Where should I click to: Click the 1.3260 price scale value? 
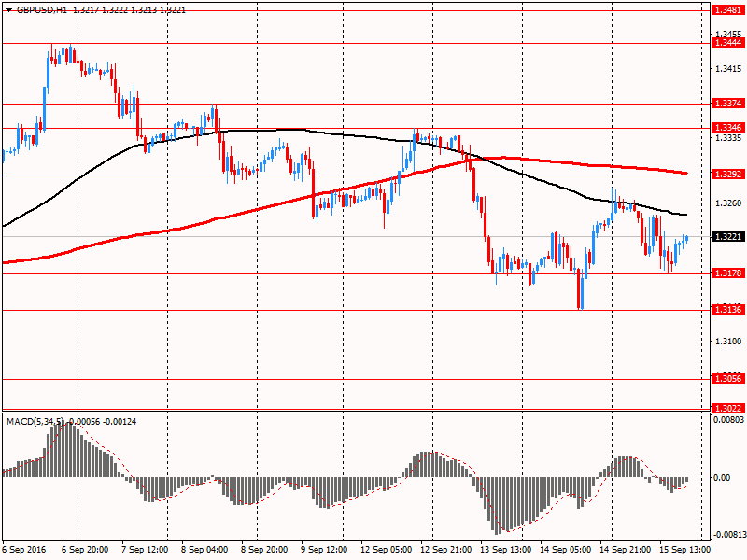tap(728, 203)
